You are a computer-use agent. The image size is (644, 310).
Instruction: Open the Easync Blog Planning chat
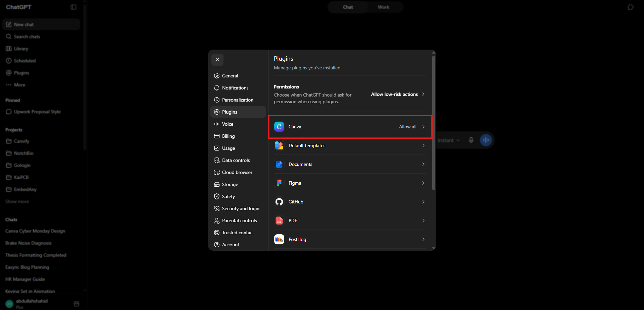coord(41,267)
